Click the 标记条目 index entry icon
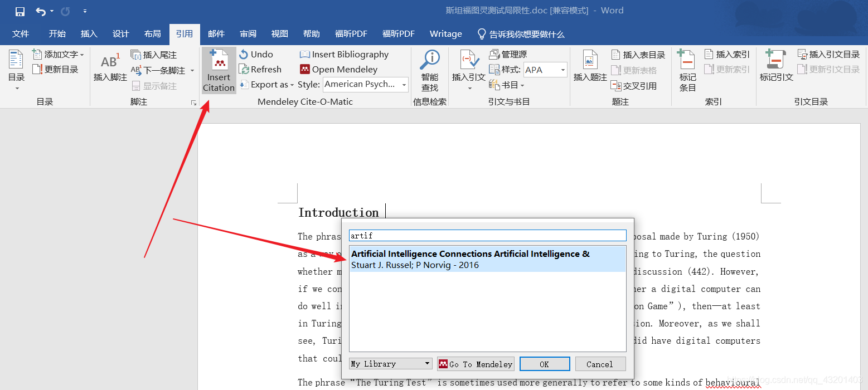Viewport: 868px width, 390px height. point(687,71)
